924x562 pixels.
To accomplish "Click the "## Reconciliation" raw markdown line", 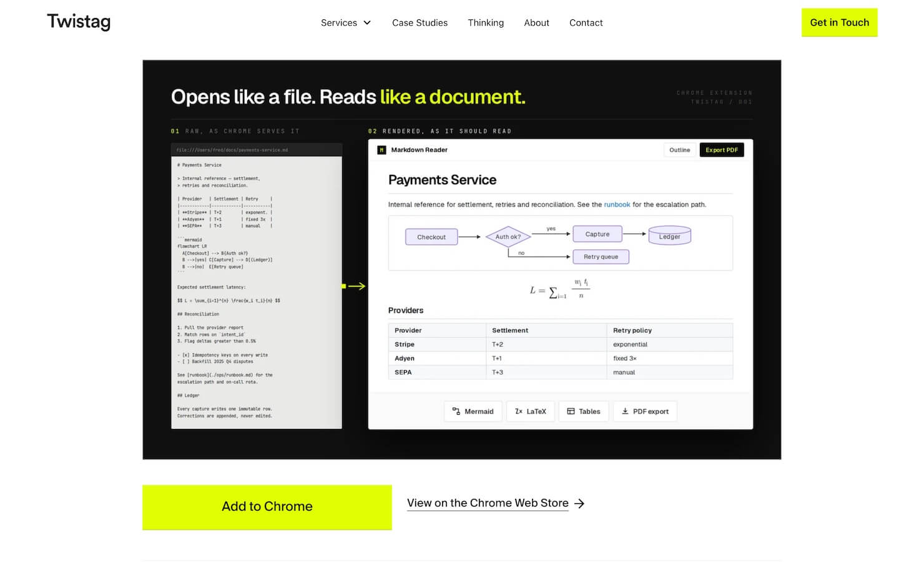I will (198, 314).
